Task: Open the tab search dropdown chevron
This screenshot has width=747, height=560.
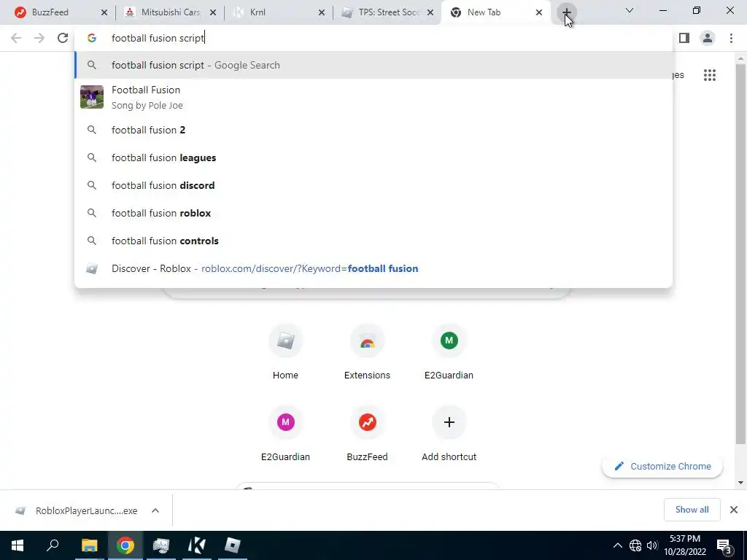Action: click(630, 10)
